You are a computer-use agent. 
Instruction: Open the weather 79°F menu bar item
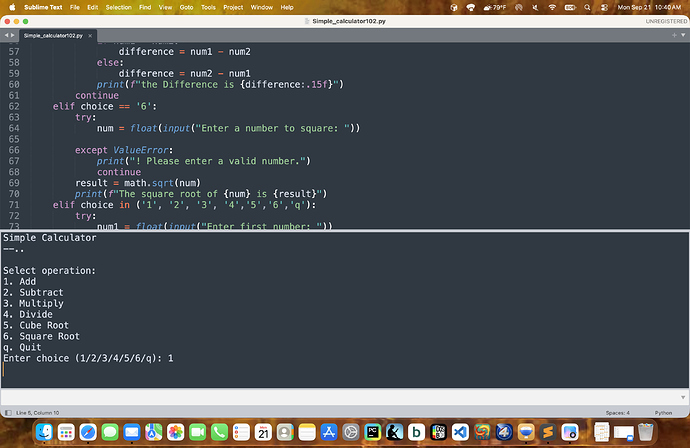[x=495, y=7]
